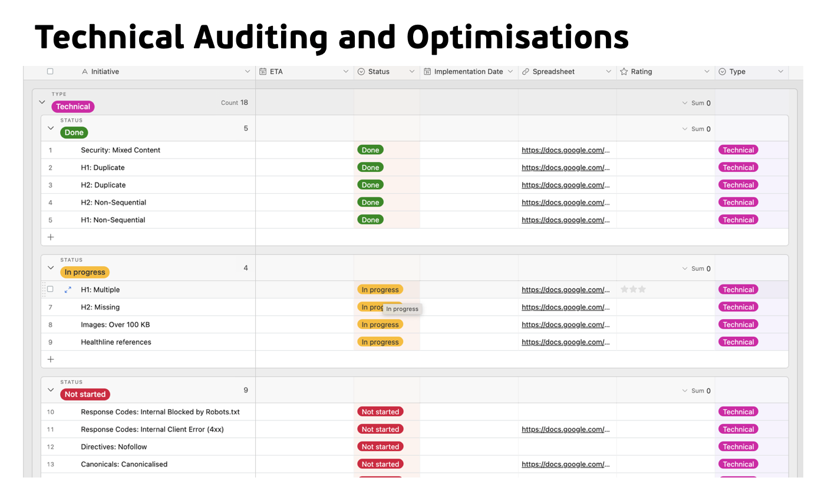
Task: Open Sum dropdown in Not started group
Action: pos(696,391)
